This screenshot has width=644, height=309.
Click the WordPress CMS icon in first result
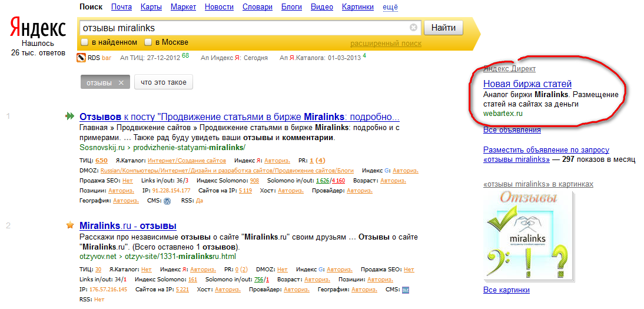(167, 201)
